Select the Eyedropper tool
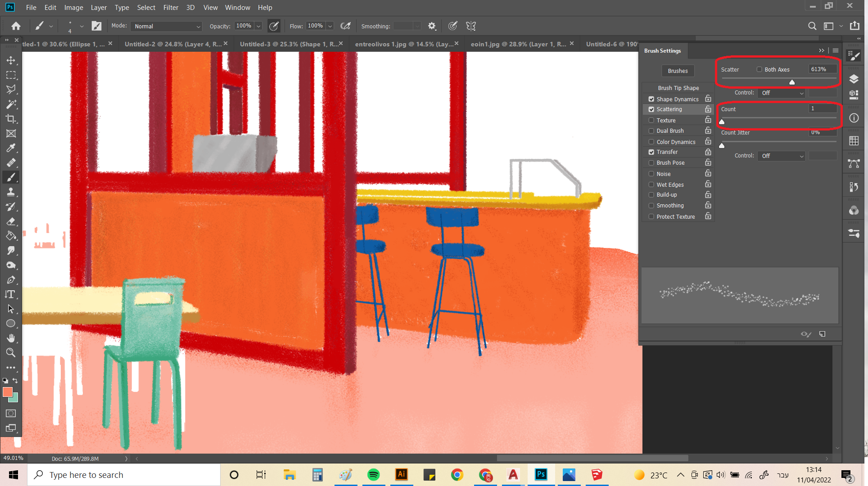Image resolution: width=868 pixels, height=486 pixels. 11,148
